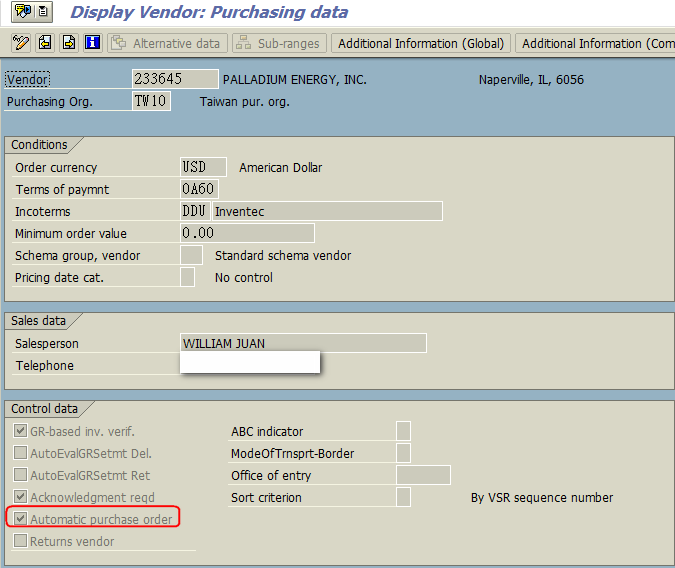675x568 pixels.
Task: Click the Purchasing Org. field TW10
Action: [x=151, y=101]
